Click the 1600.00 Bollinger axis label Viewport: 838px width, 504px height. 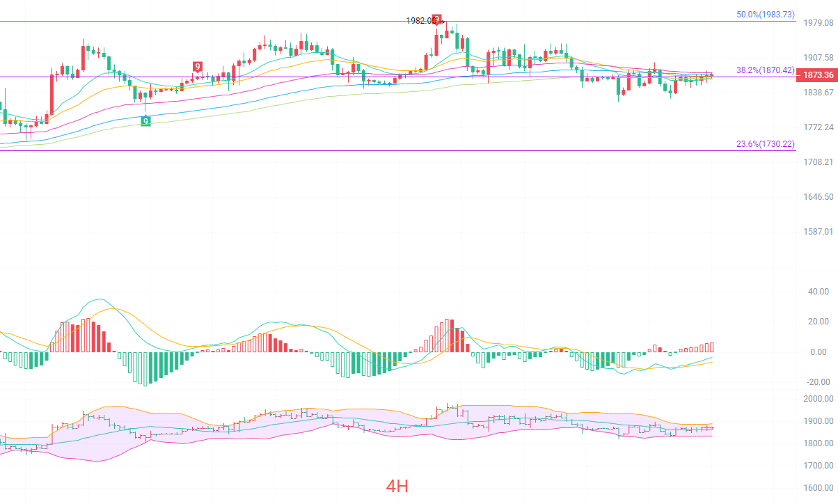[818, 487]
